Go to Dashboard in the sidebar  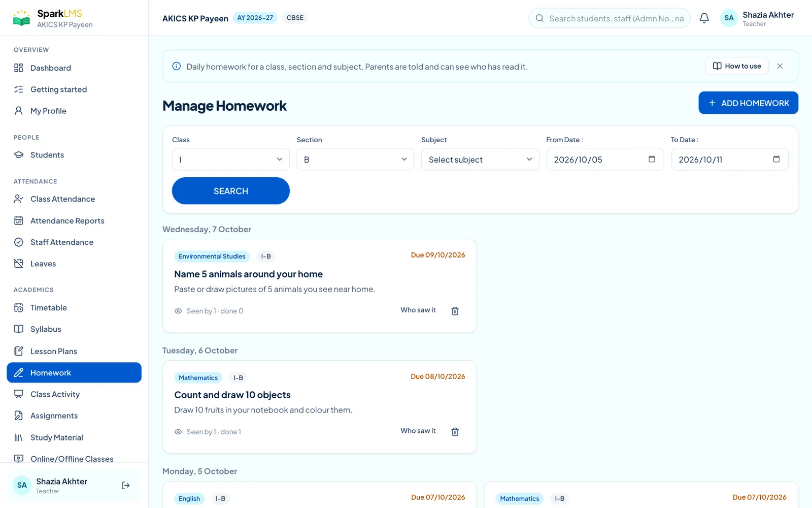[x=74, y=68]
